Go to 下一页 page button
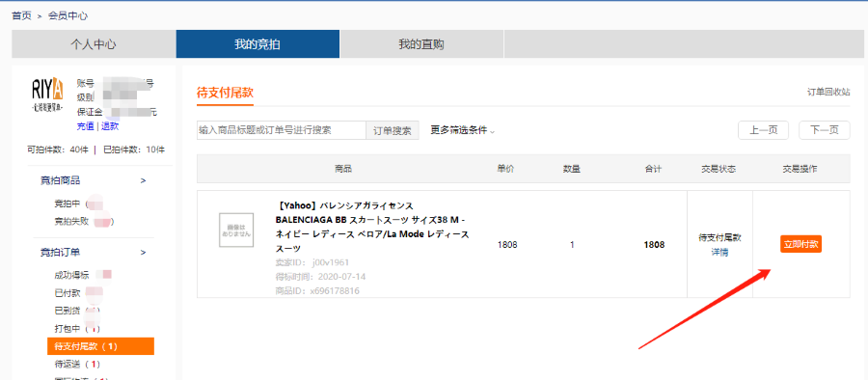 (825, 131)
